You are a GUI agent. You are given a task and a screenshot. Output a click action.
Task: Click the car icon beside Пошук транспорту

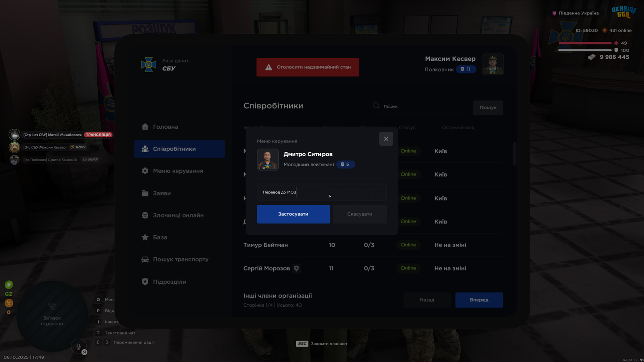click(x=145, y=259)
